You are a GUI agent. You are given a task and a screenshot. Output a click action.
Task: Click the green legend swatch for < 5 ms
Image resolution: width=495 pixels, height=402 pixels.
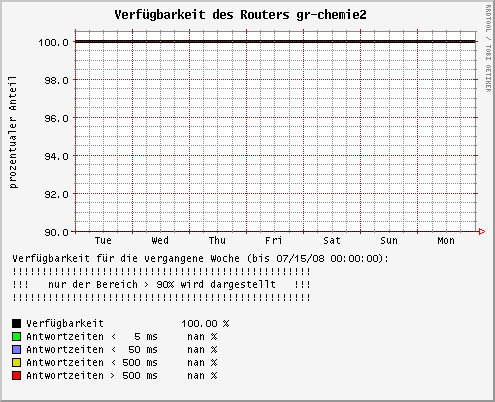pyautogui.click(x=16, y=336)
